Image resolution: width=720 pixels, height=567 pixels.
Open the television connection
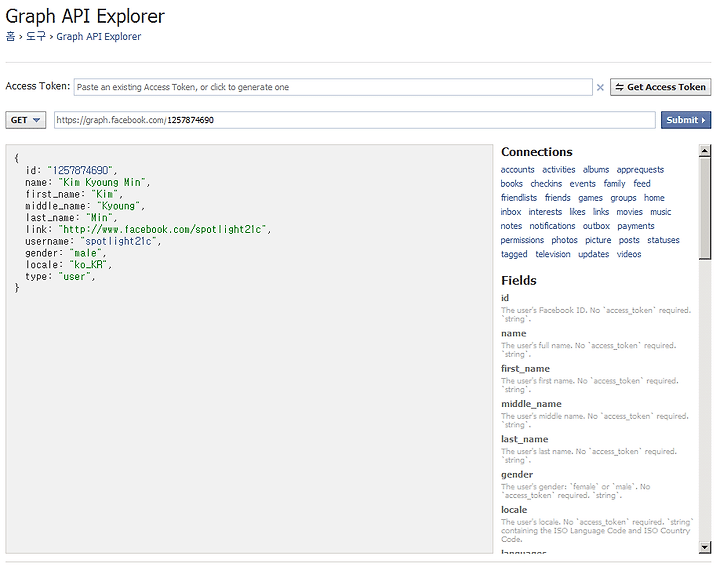[x=552, y=254]
